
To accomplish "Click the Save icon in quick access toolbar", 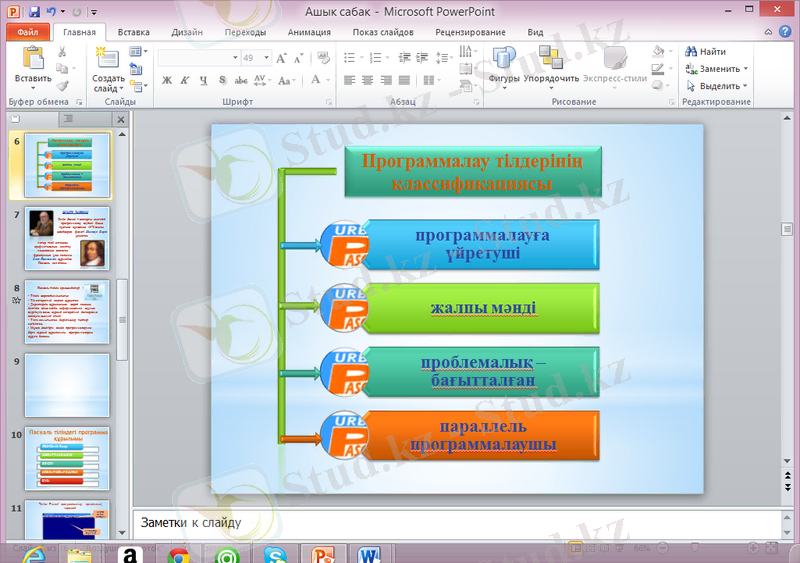I will click(x=35, y=12).
